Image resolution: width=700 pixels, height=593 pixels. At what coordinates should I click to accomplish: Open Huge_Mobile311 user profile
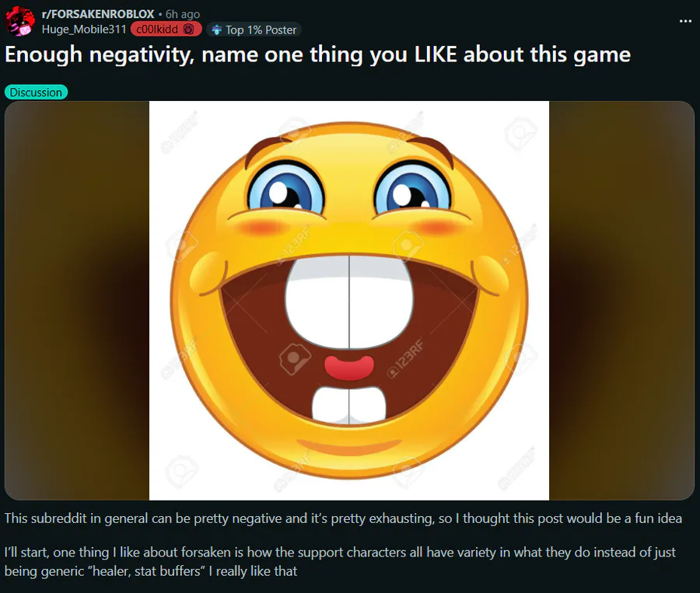point(84,30)
